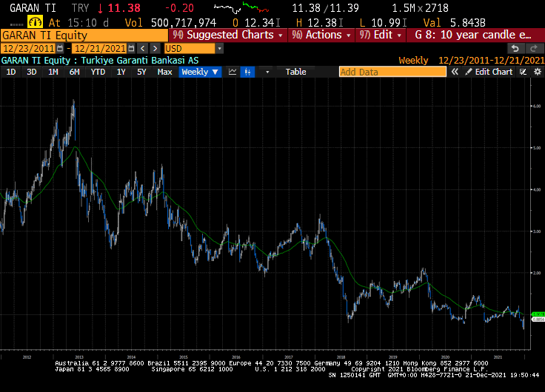The height and width of the screenshot is (392, 545).
Task: Open the start date calendar picker
Action: pos(60,49)
